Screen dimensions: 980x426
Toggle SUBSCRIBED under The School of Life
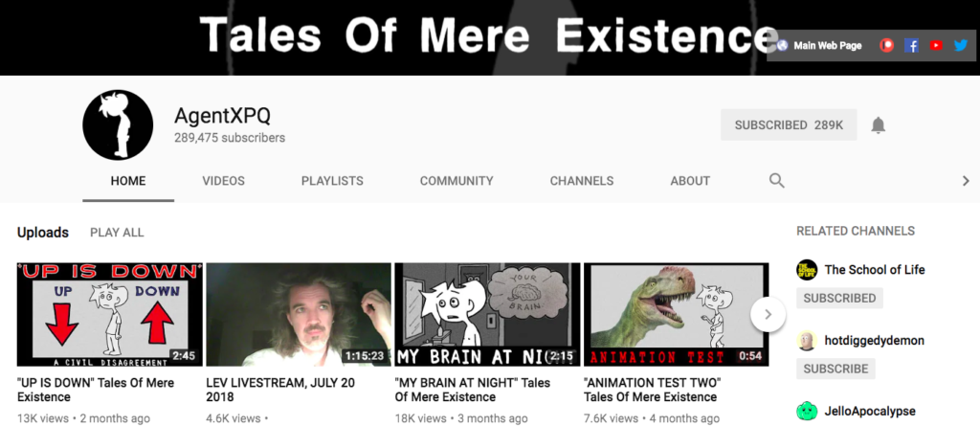click(839, 298)
